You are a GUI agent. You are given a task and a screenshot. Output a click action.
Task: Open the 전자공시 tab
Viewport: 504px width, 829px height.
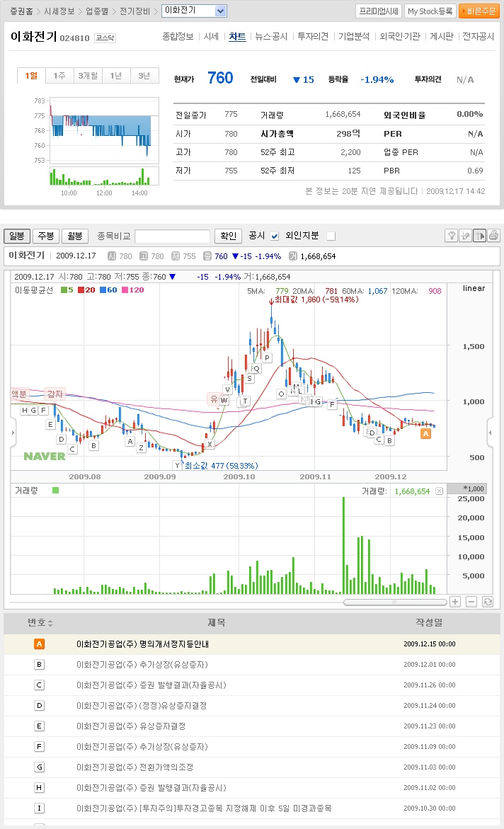478,37
